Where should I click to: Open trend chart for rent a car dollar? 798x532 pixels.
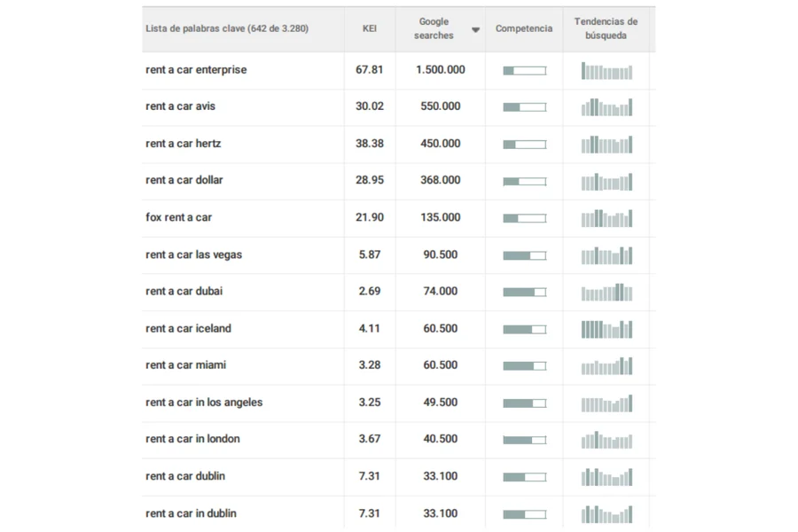click(x=606, y=182)
